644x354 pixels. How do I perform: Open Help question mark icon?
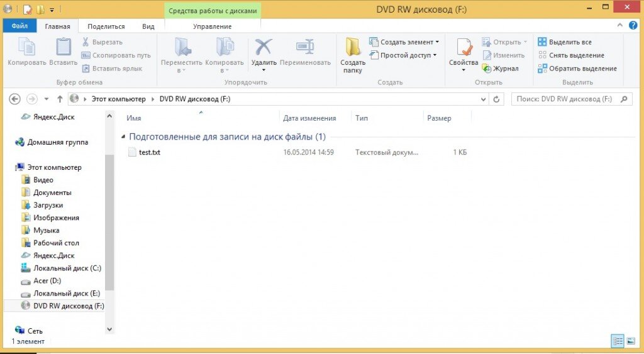coord(633,25)
